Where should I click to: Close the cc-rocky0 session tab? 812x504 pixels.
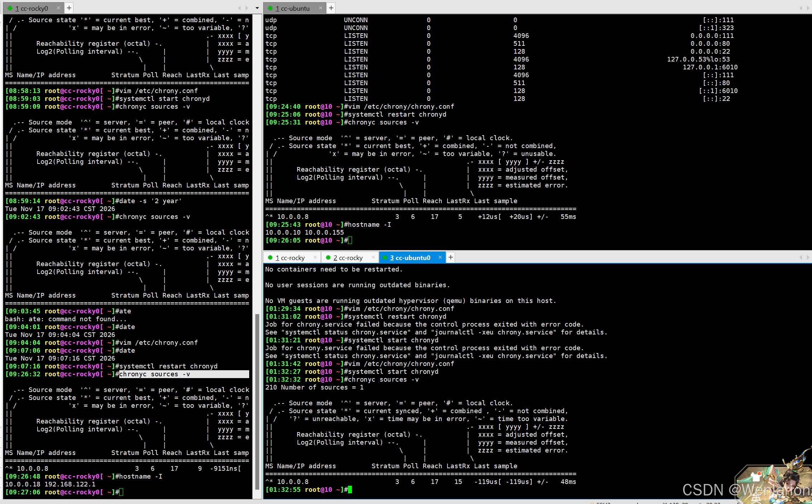click(x=58, y=8)
